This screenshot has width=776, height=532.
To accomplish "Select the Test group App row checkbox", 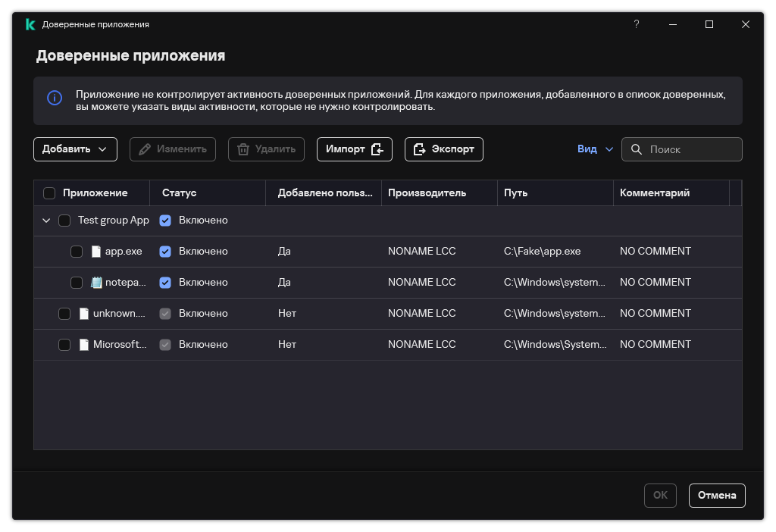I will point(64,221).
